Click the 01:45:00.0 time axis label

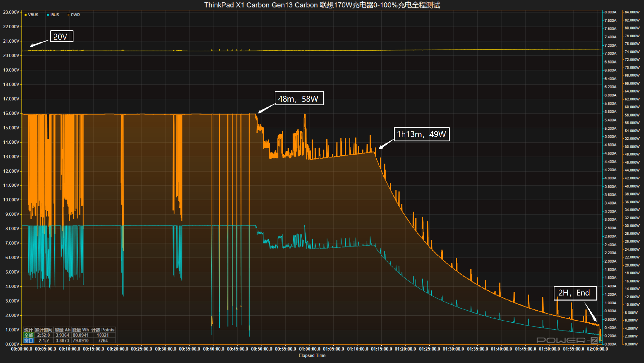click(x=526, y=349)
